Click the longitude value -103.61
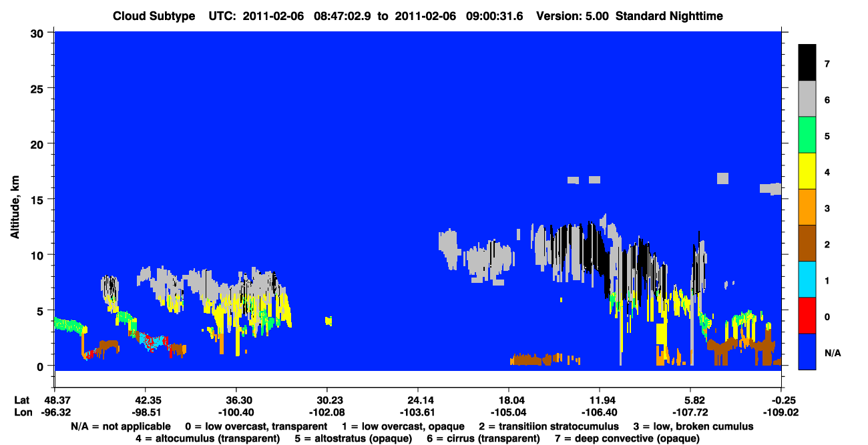 (417, 412)
